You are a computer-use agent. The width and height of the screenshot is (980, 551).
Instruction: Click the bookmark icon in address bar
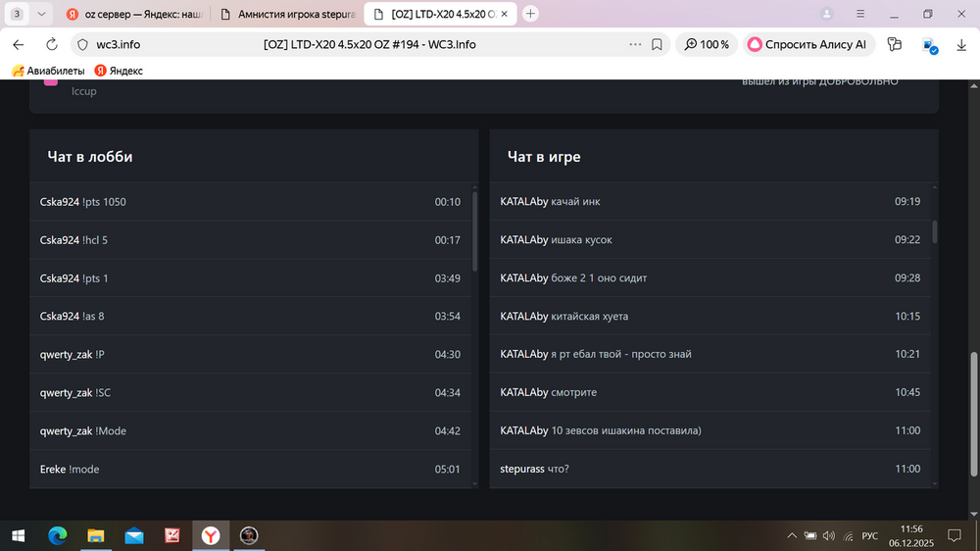[x=658, y=44]
